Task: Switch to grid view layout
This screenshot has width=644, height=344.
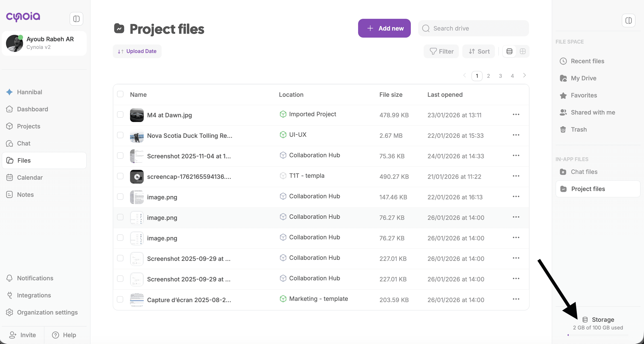Action: pos(523,51)
